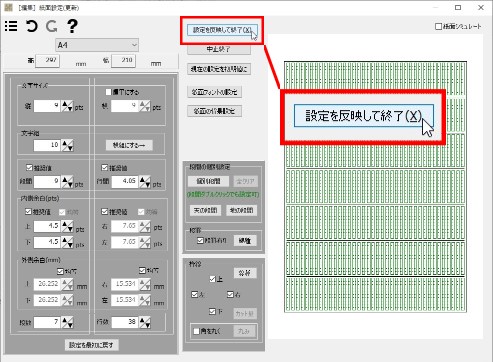Screen dimensions: 493x362
Task: Click the greyed redo arrow icon
Action: pos(52,26)
